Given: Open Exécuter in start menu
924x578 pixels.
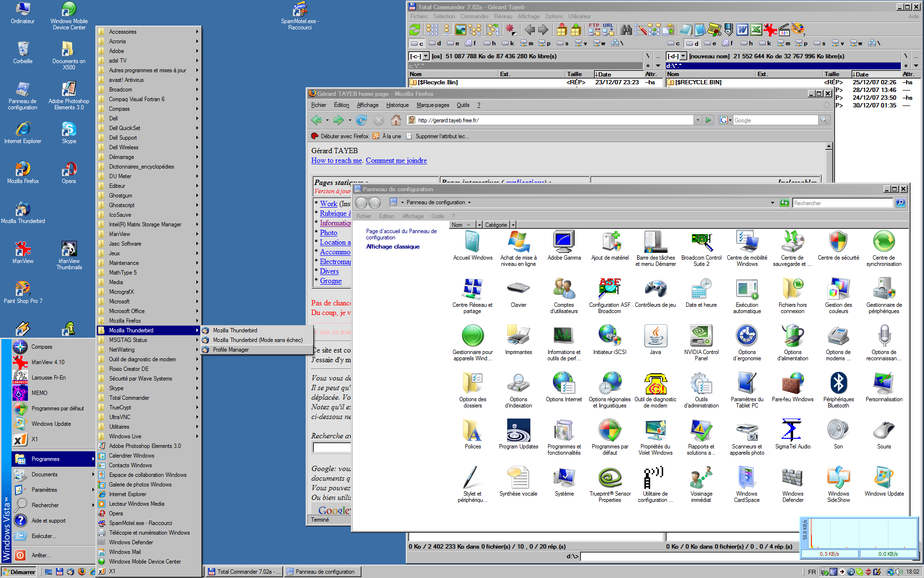Looking at the screenshot, I should pyautogui.click(x=53, y=536).
